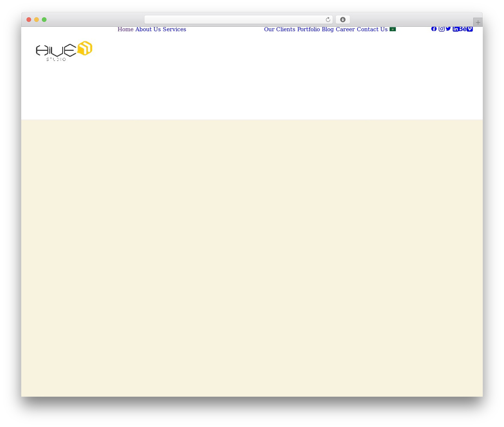The image size is (504, 427).
Task: Reload the page with the refresh icon
Action: (328, 20)
